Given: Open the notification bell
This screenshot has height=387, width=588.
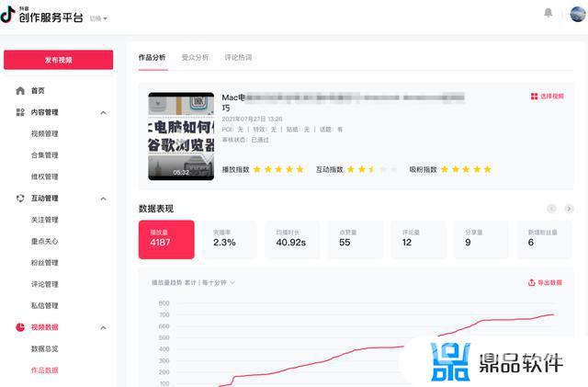Looking at the screenshot, I should click(x=548, y=13).
